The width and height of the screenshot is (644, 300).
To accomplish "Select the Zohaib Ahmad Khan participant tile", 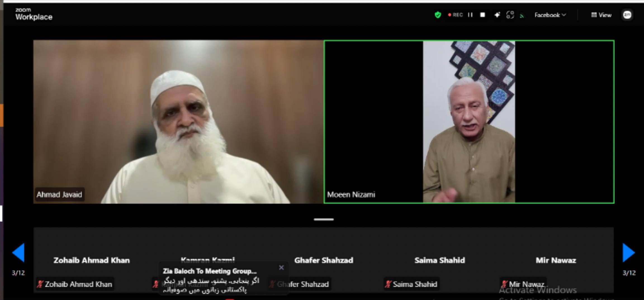I will [x=92, y=260].
